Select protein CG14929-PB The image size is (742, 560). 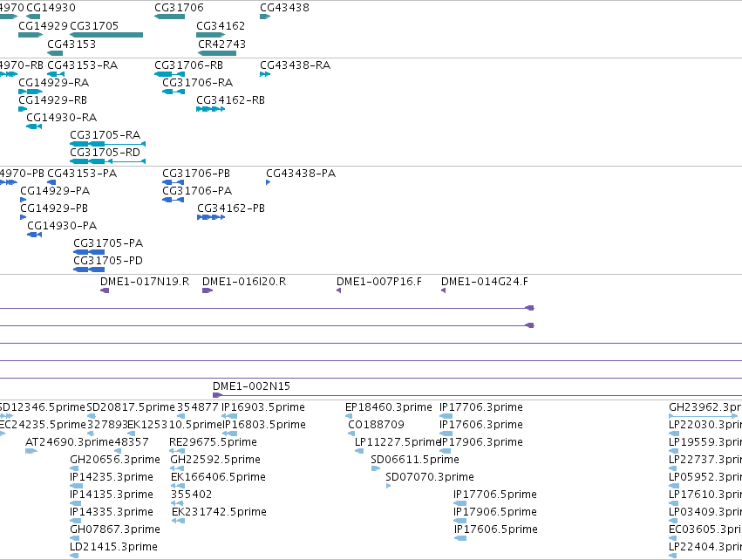[54, 208]
